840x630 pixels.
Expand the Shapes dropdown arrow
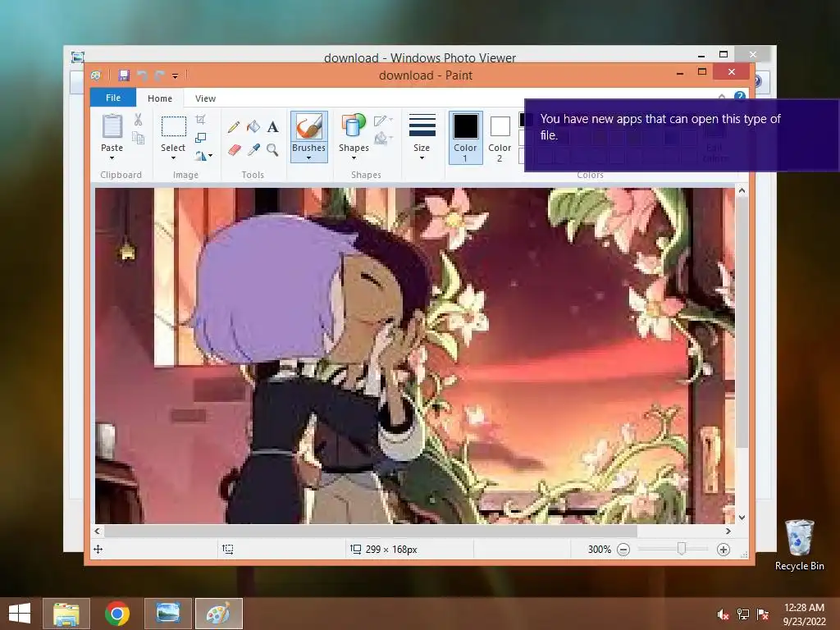(x=354, y=158)
